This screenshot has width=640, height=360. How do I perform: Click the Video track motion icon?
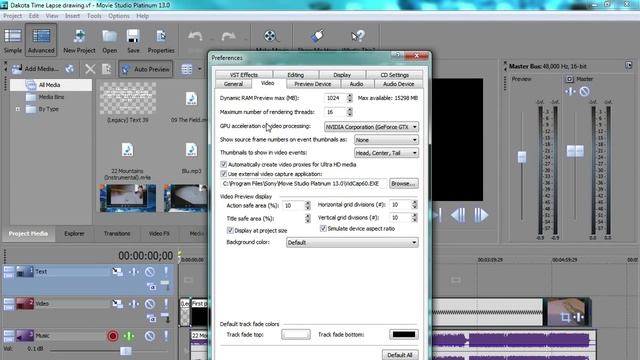(118, 304)
